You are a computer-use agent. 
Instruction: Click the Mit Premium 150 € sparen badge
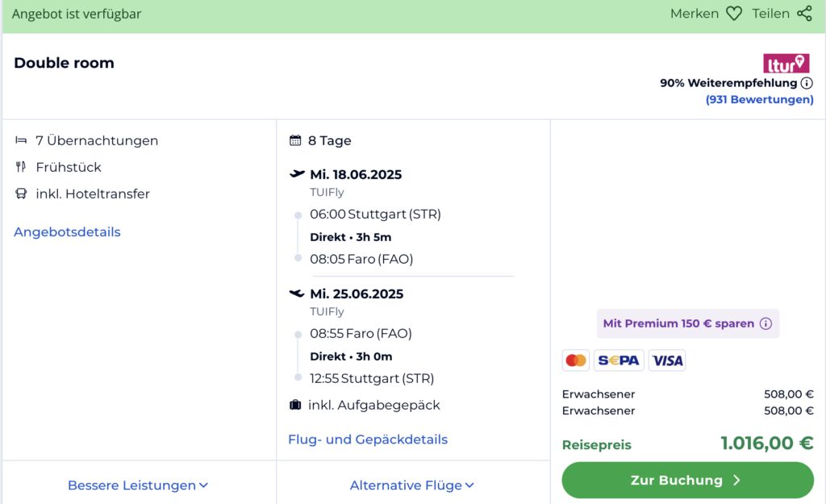(678, 323)
